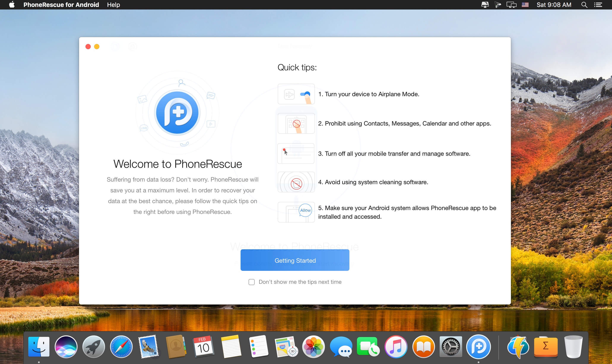Open Safari from the Dock
Screen dimensions: 612x364
[121, 347]
